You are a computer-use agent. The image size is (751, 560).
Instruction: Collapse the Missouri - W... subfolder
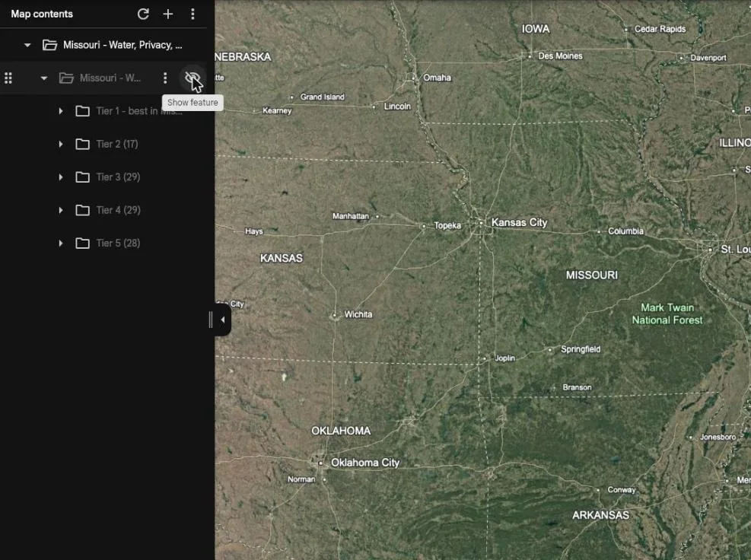click(x=44, y=78)
